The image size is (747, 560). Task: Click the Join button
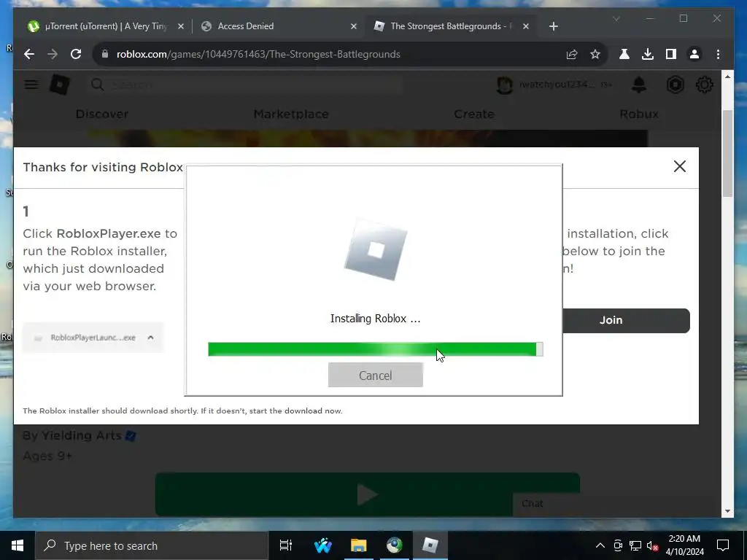pos(626,321)
